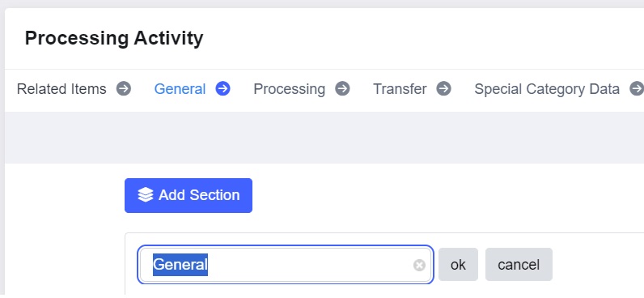This screenshot has height=298, width=644.
Task: Confirm the section name with ok
Action: (458, 264)
